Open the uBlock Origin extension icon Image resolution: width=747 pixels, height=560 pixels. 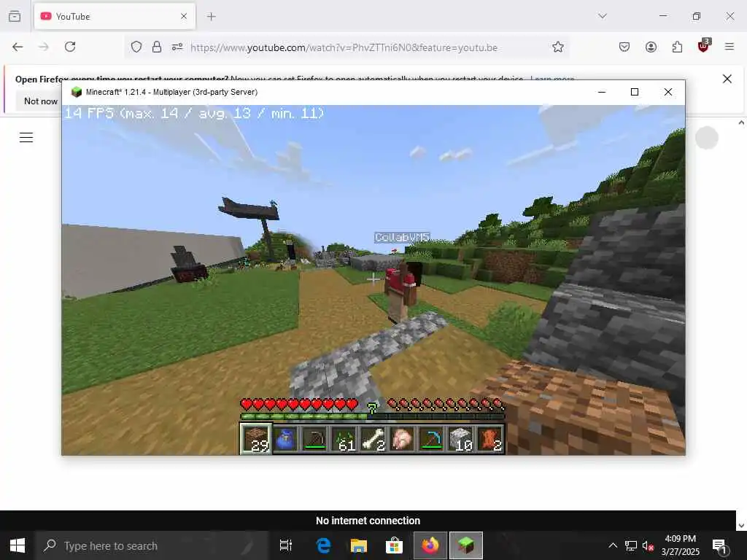tap(704, 46)
